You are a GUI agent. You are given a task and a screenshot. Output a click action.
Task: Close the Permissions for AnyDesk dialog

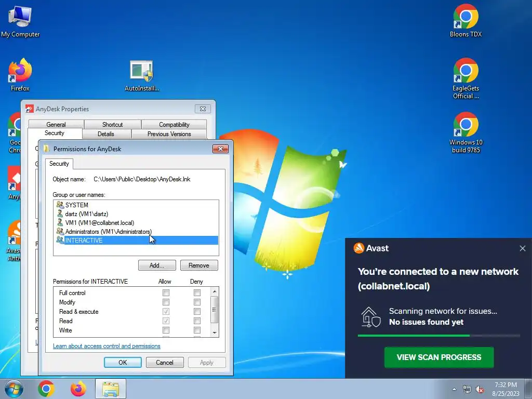(x=220, y=149)
